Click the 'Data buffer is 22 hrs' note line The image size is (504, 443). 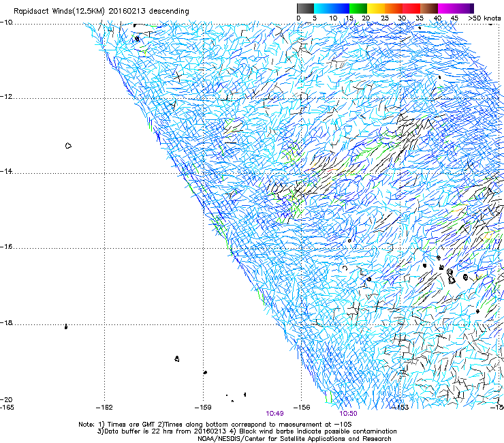(247, 431)
